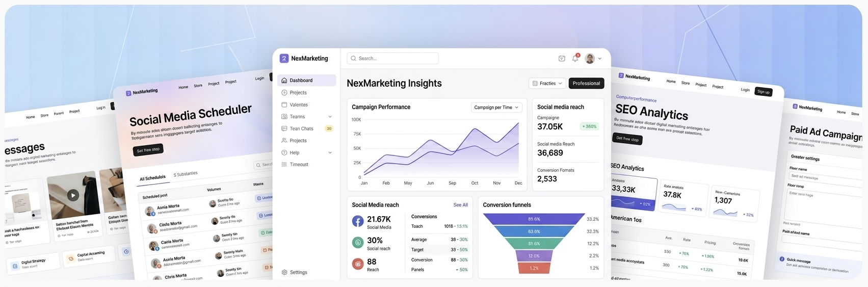Viewport: 868px width, 287px height.
Task: Switch to the All Schedulois tab
Action: coord(152,178)
